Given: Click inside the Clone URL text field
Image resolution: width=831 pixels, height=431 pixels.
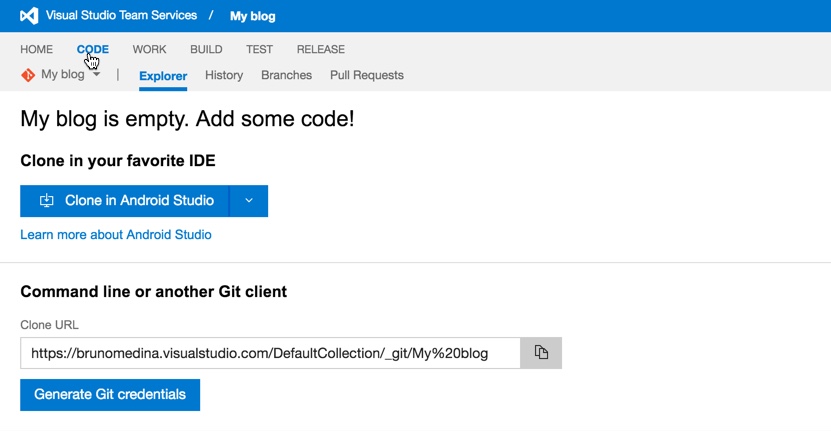Looking at the screenshot, I should pyautogui.click(x=270, y=353).
